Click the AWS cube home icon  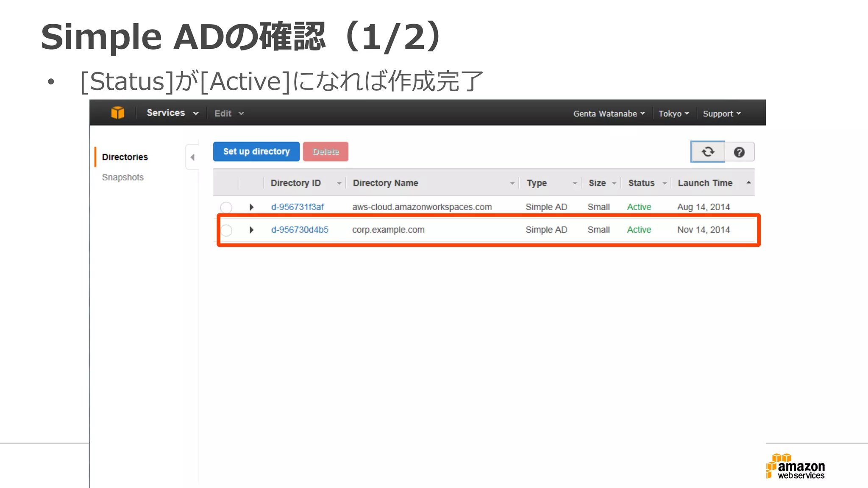[117, 113]
